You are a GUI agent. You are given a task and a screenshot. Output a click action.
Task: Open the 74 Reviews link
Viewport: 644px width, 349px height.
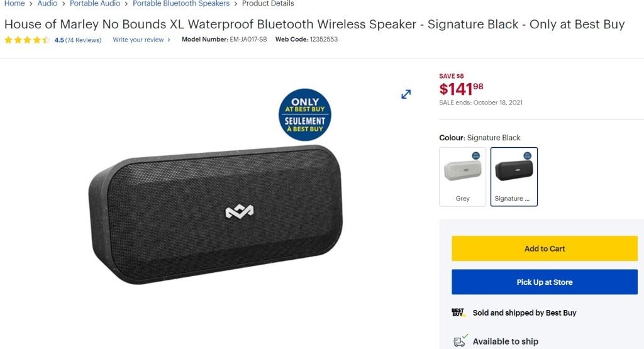coord(83,40)
